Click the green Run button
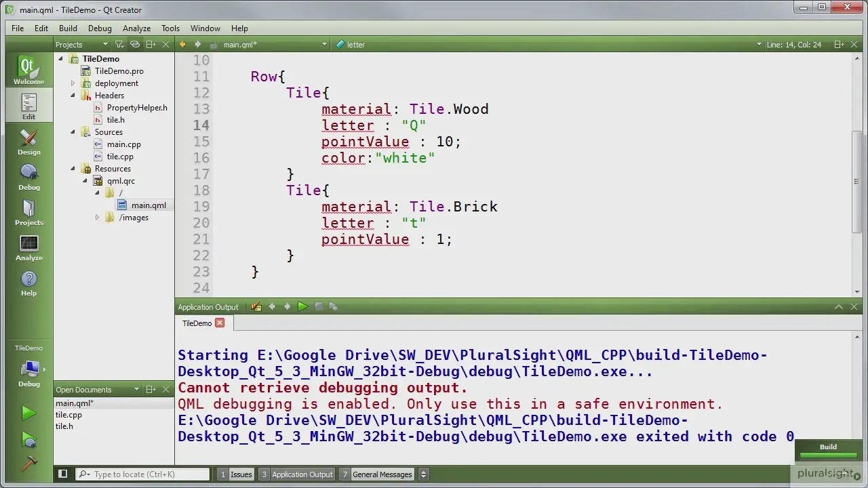868x488 pixels. [x=28, y=413]
